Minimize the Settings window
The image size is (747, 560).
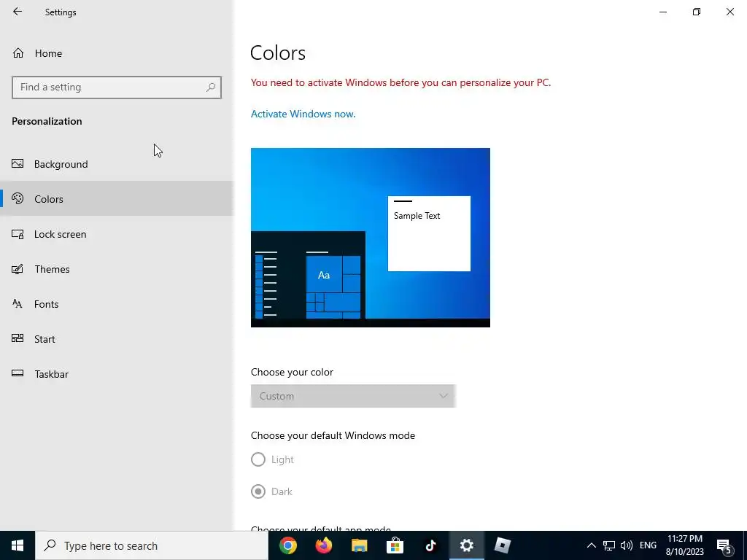(663, 12)
